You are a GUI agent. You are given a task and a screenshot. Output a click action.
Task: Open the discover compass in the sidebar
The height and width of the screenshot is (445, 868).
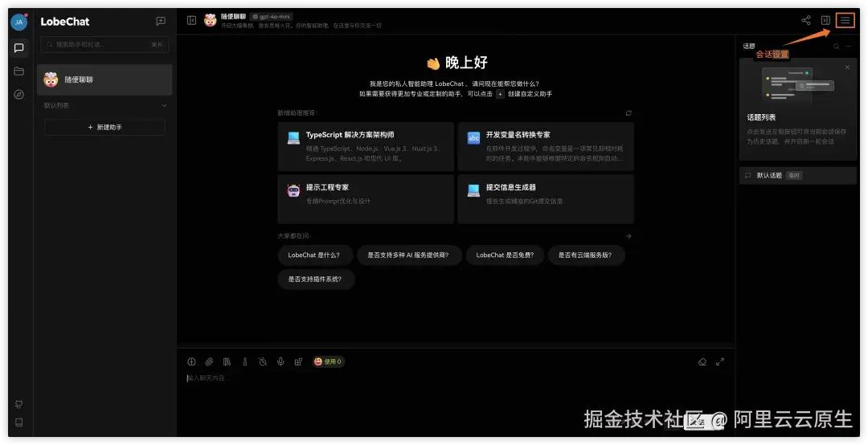coord(18,95)
